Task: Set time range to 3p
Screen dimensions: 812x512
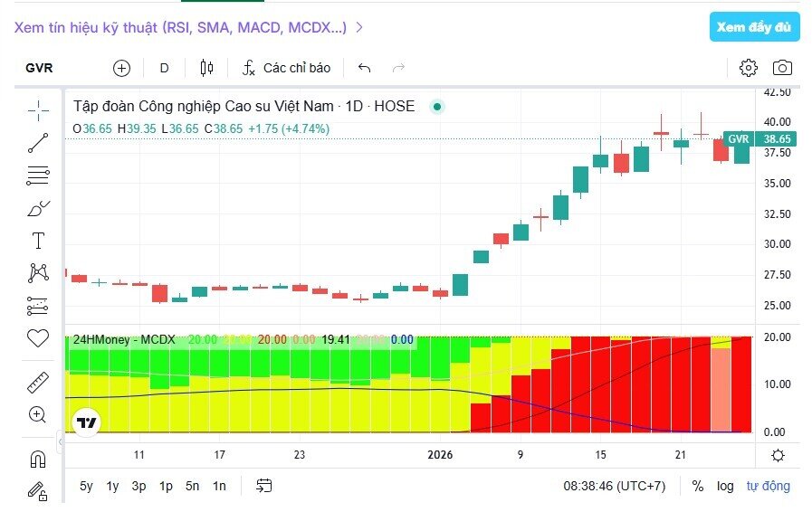Action: point(139,486)
